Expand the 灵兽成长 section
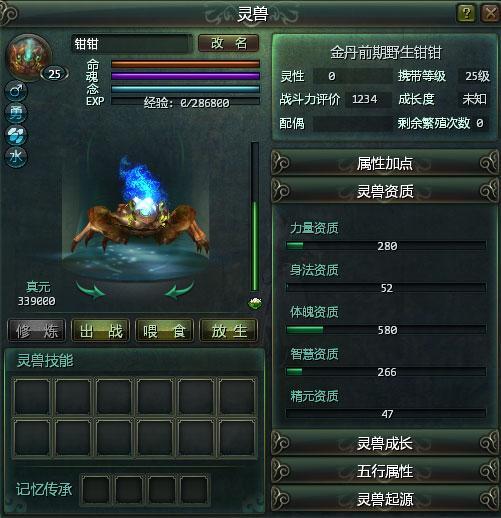 click(x=385, y=443)
